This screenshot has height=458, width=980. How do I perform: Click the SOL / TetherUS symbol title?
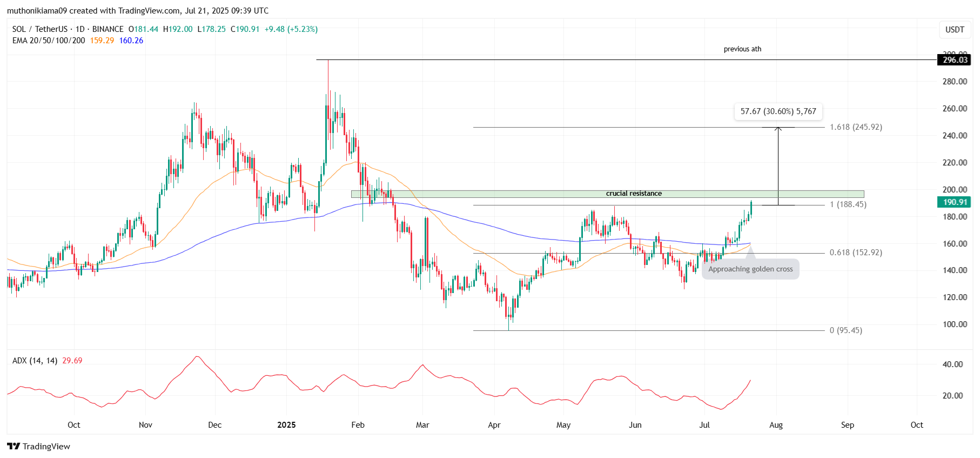pyautogui.click(x=40, y=29)
